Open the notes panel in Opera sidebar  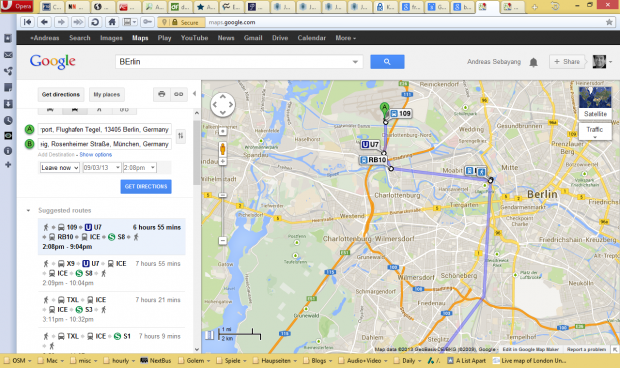[x=8, y=87]
